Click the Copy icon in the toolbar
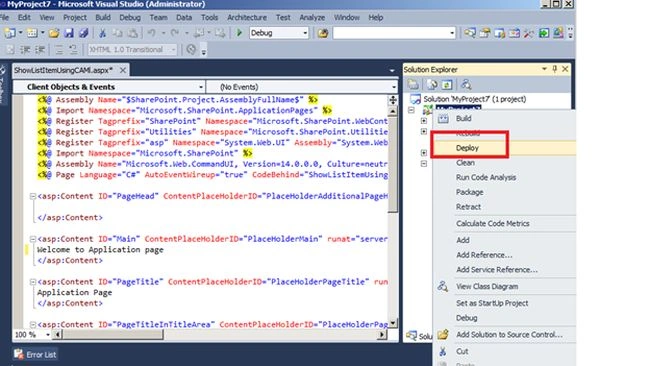Viewport: 650px width, 366px height. coord(118,33)
